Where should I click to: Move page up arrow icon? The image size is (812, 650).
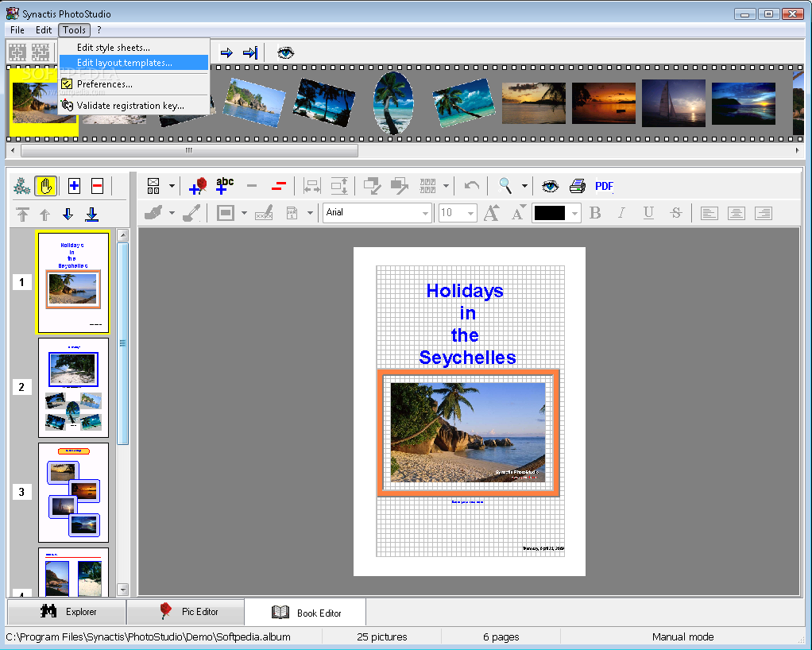coord(45,215)
